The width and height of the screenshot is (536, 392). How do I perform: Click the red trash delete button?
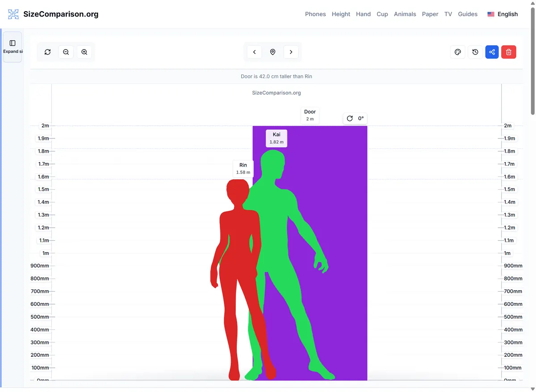click(509, 52)
